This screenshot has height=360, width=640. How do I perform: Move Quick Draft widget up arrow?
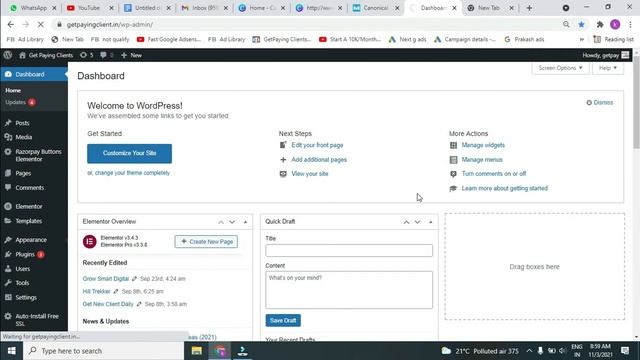406,222
